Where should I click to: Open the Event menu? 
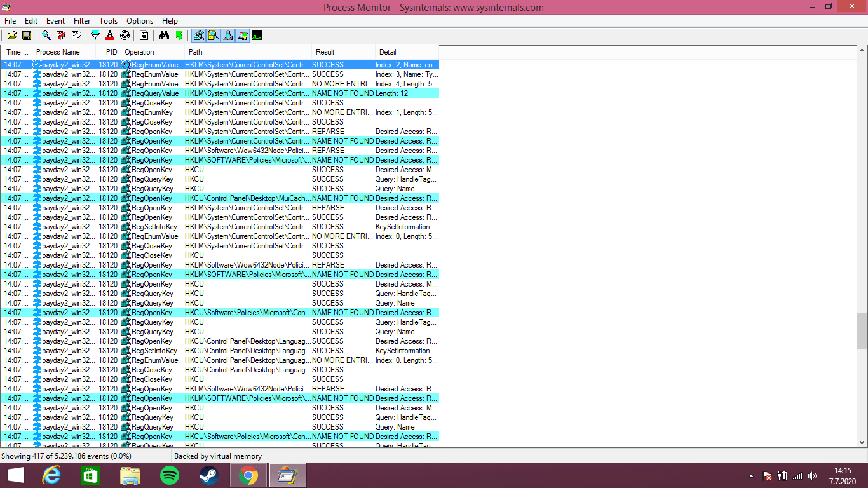tap(56, 21)
